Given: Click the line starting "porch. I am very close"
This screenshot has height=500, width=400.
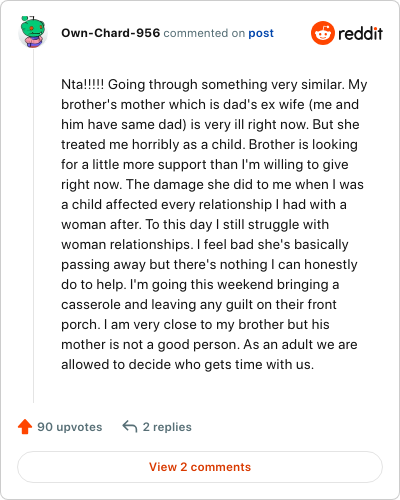Looking at the screenshot, I should point(195,325).
